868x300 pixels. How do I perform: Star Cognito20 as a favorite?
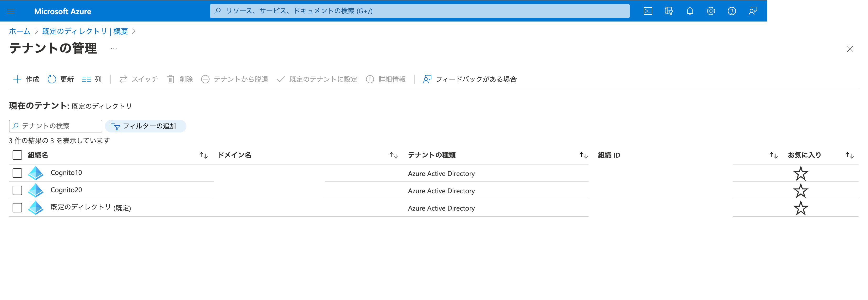801,190
